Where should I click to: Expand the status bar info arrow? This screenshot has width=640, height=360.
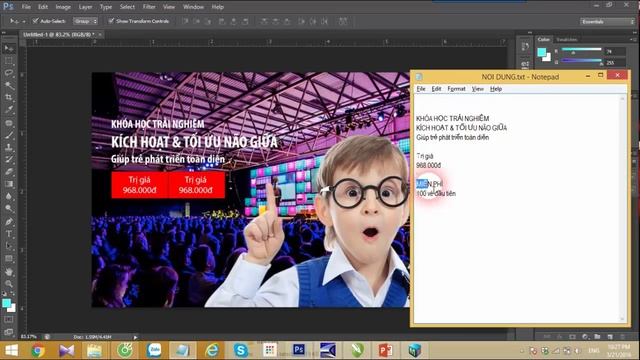click(135, 337)
